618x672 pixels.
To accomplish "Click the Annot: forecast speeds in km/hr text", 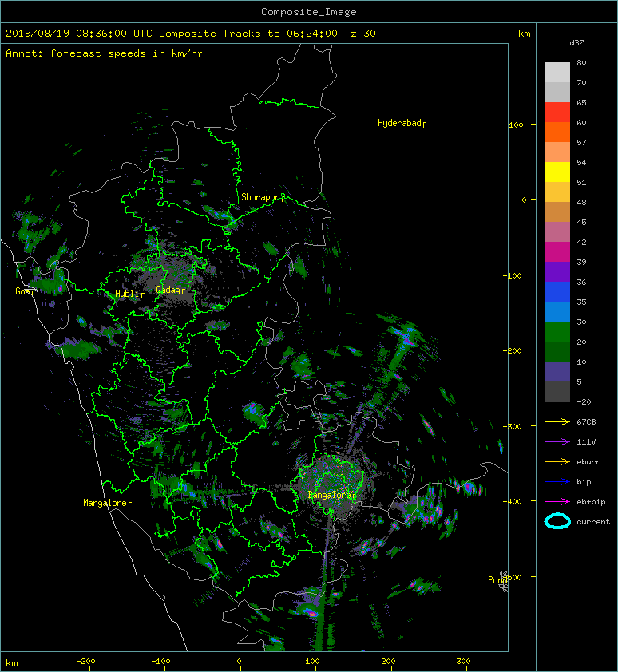I will tap(105, 53).
